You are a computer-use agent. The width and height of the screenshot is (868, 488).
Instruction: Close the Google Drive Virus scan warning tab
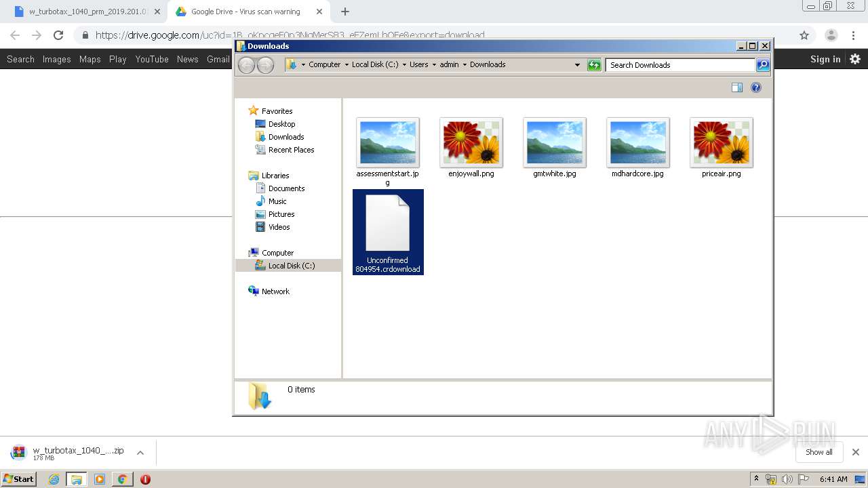[x=319, y=12]
